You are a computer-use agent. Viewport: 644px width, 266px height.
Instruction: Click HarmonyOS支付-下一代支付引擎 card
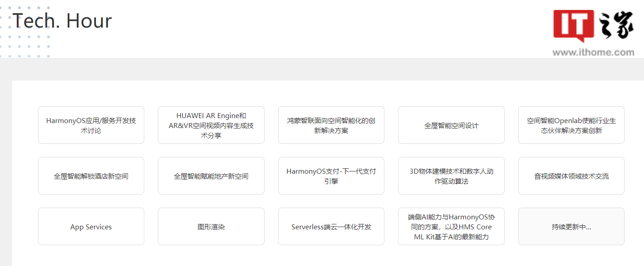[x=331, y=176]
